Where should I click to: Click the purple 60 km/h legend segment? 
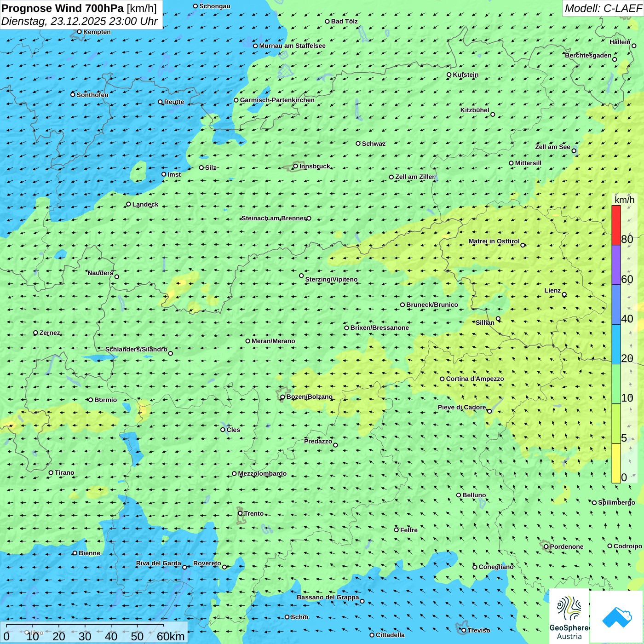[x=616, y=265]
